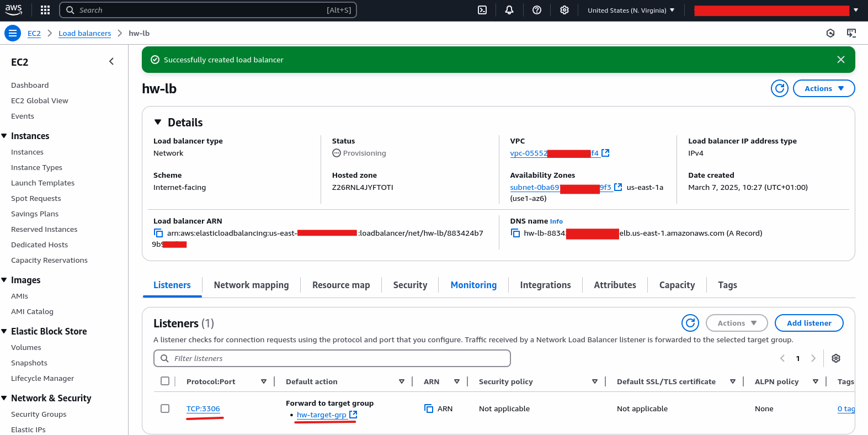
Task: Launch CloudShell from the top bar
Action: coord(482,10)
